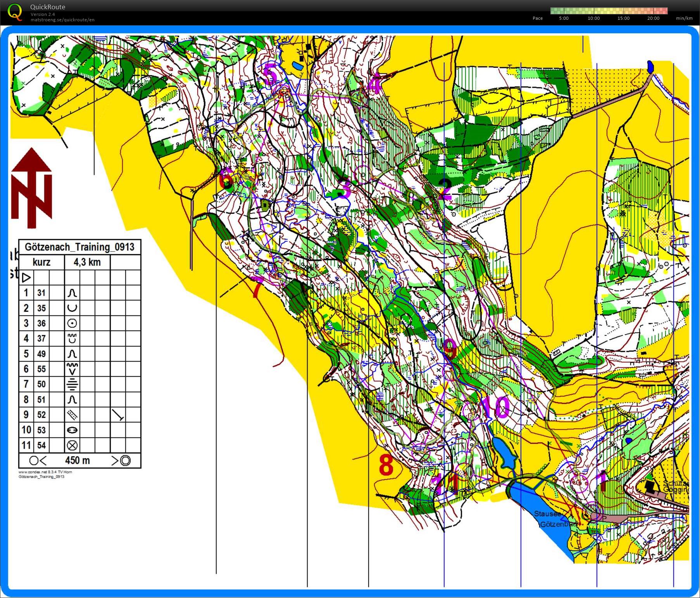Click the 450 m finish distance text
Image resolution: width=700 pixels, height=598 pixels.
78,461
